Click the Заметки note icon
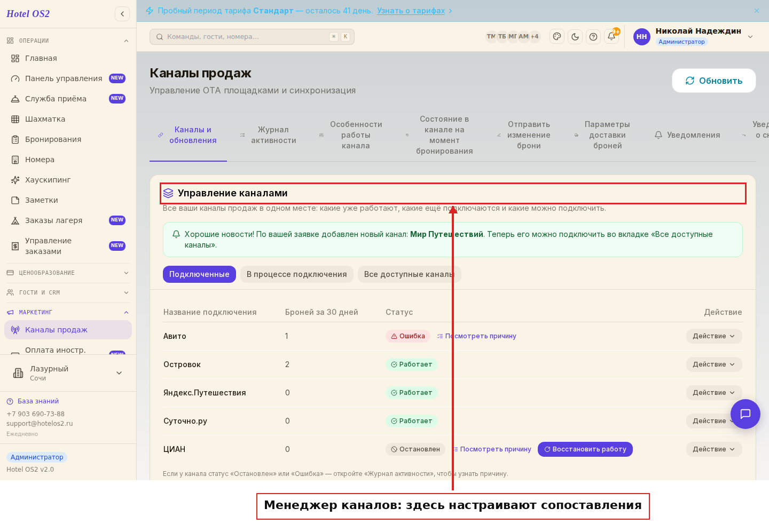Image resolution: width=769 pixels, height=532 pixels. pos(15,200)
